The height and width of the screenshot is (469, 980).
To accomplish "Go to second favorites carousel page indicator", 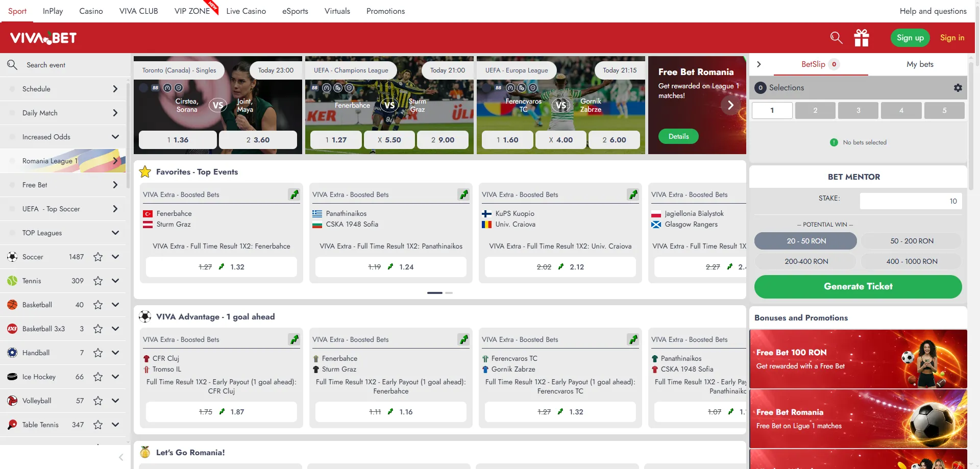I will tap(449, 293).
